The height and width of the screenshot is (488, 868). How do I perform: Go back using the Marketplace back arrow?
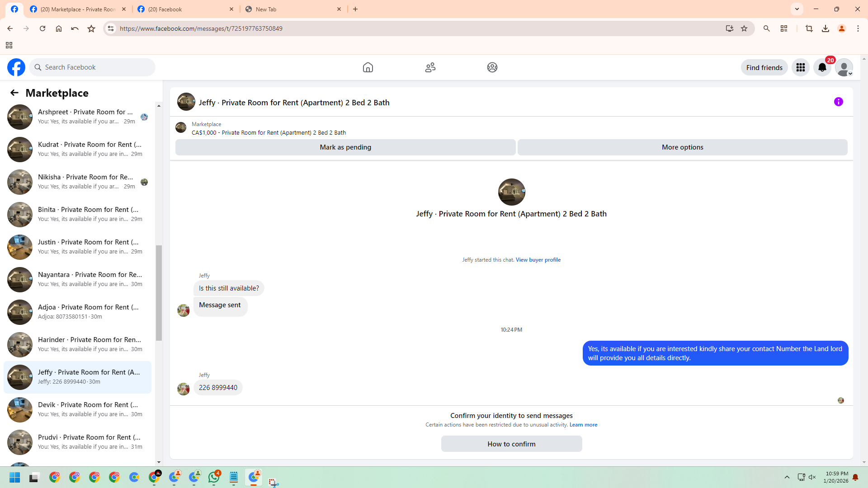14,93
